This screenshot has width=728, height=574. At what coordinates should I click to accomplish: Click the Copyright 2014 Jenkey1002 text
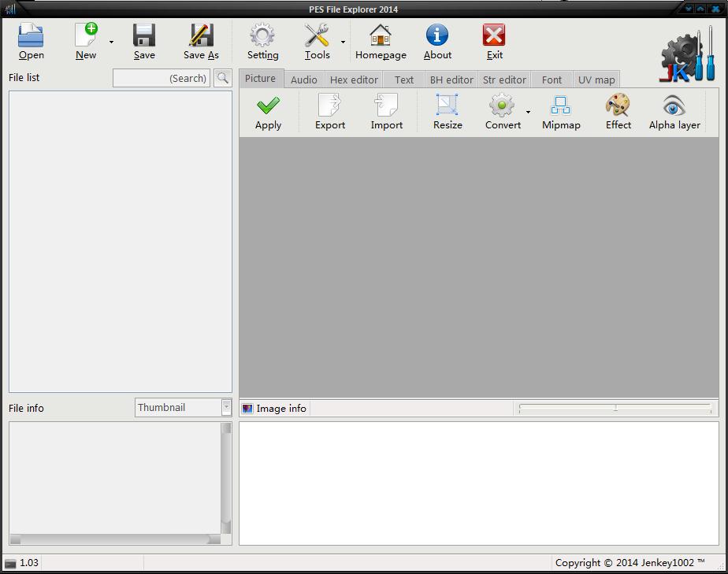coord(630,562)
